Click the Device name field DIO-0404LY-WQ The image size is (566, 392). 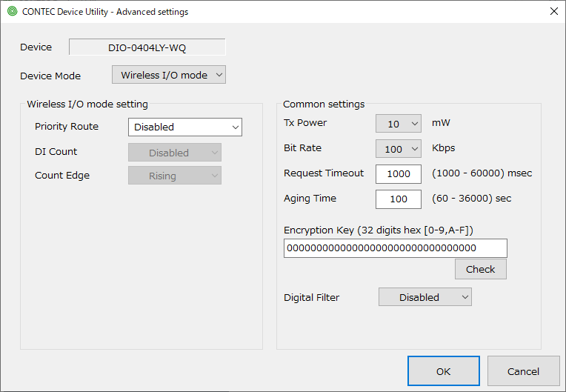coord(147,47)
